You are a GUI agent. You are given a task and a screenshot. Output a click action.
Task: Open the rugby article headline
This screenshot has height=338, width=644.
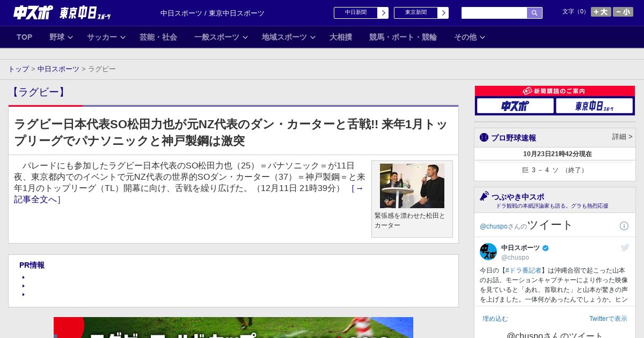click(231, 132)
